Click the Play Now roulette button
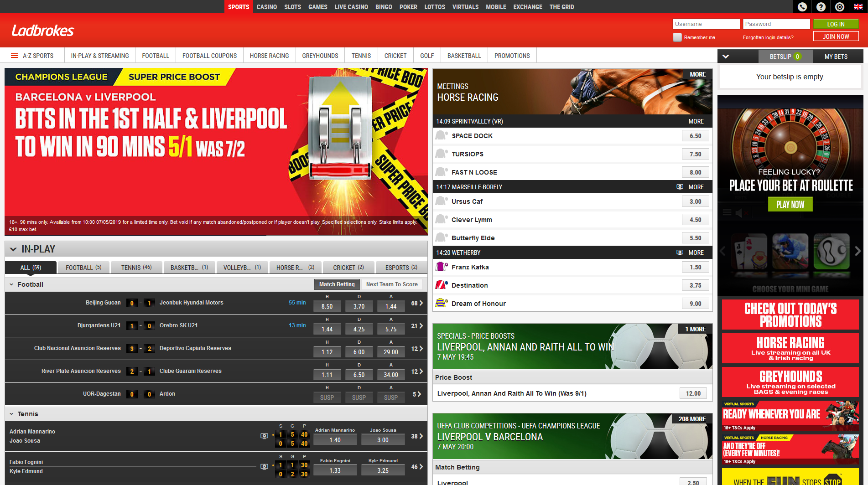The image size is (868, 485). (790, 205)
